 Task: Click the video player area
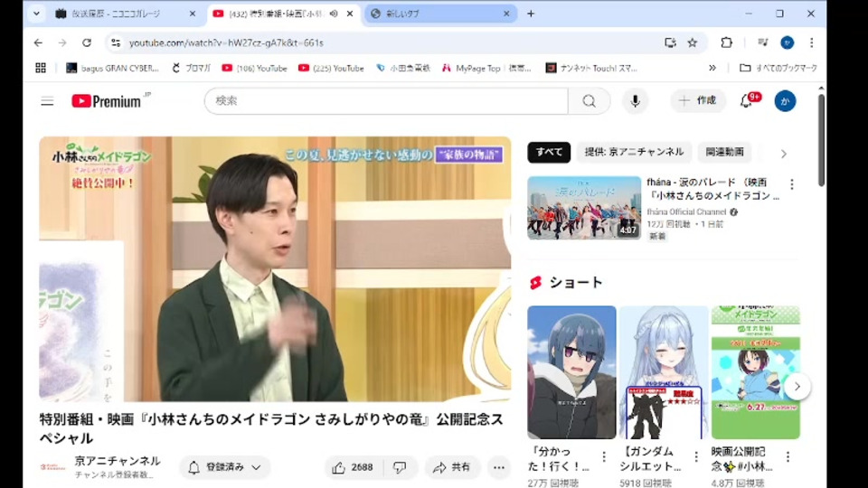click(x=275, y=269)
